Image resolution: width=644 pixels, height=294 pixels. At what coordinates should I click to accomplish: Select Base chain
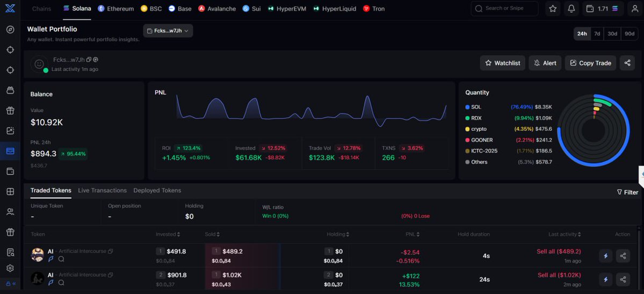point(180,8)
